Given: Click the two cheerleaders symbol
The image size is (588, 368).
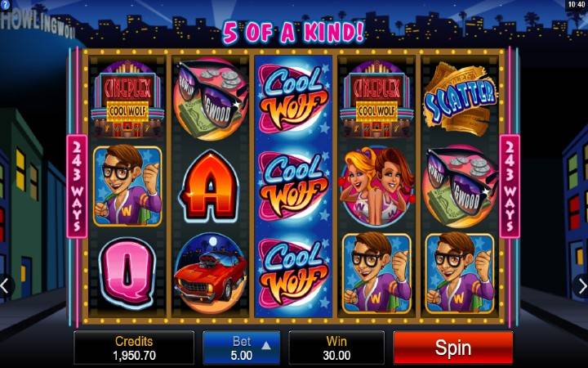Looking at the screenshot, I should tap(376, 186).
